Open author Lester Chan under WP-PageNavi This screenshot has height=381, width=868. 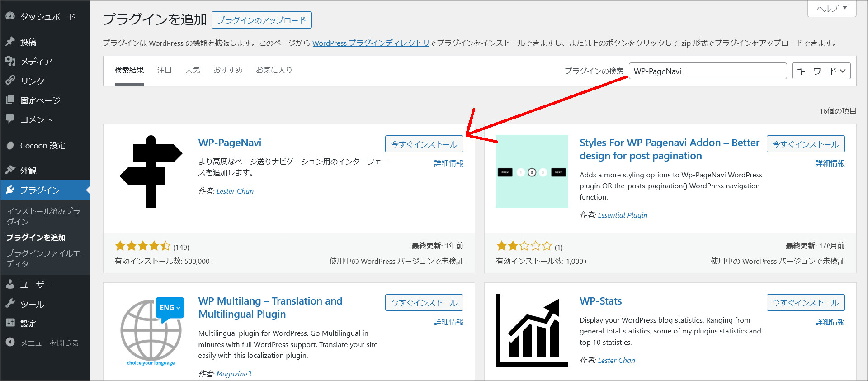[x=235, y=191]
